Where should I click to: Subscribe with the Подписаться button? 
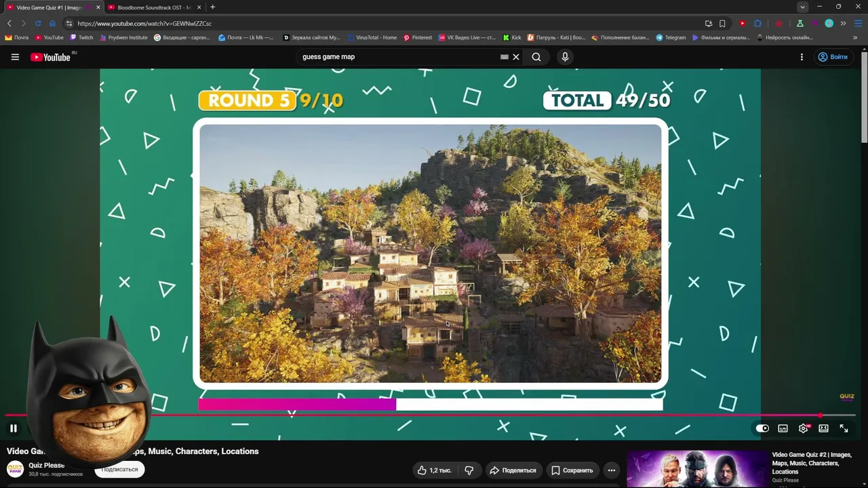[x=119, y=469]
